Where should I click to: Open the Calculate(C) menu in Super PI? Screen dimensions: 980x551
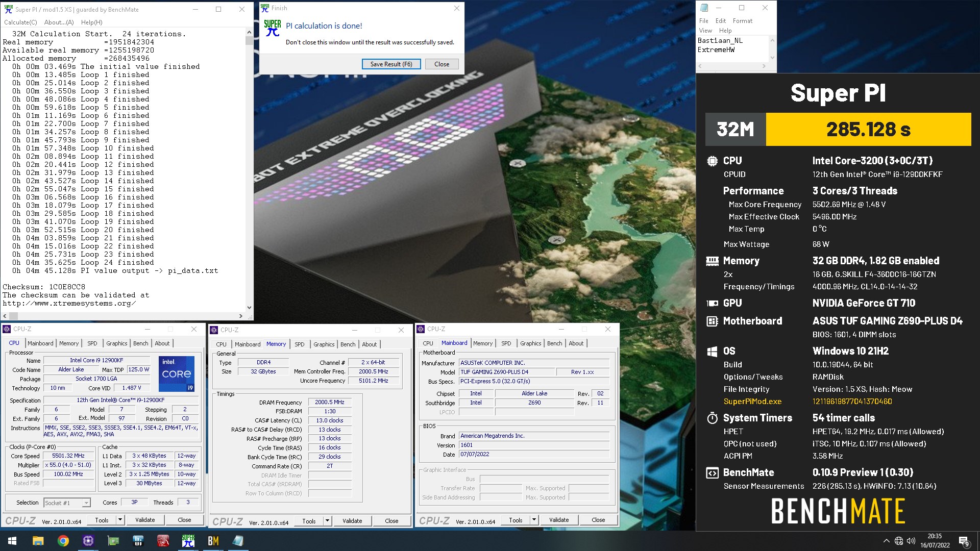coord(20,22)
